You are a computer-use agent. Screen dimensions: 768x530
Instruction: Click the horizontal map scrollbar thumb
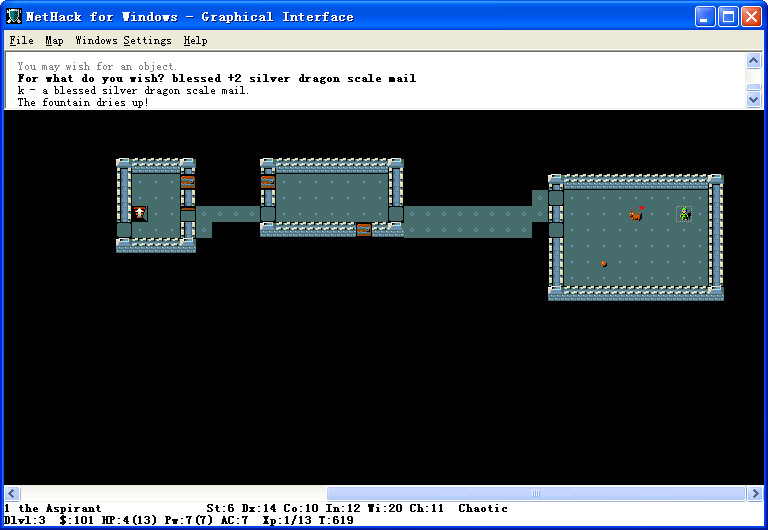click(536, 493)
